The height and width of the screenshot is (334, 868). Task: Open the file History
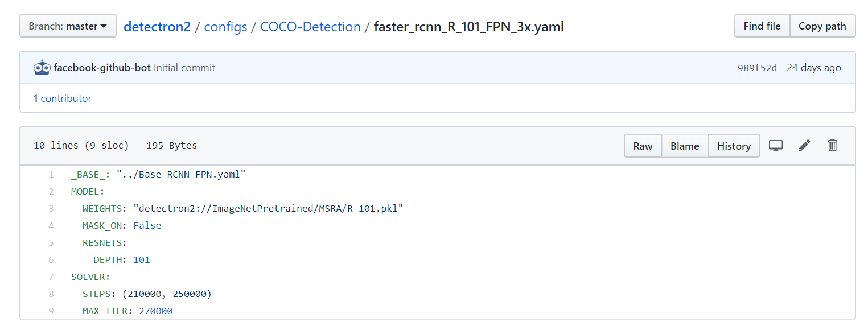(734, 146)
